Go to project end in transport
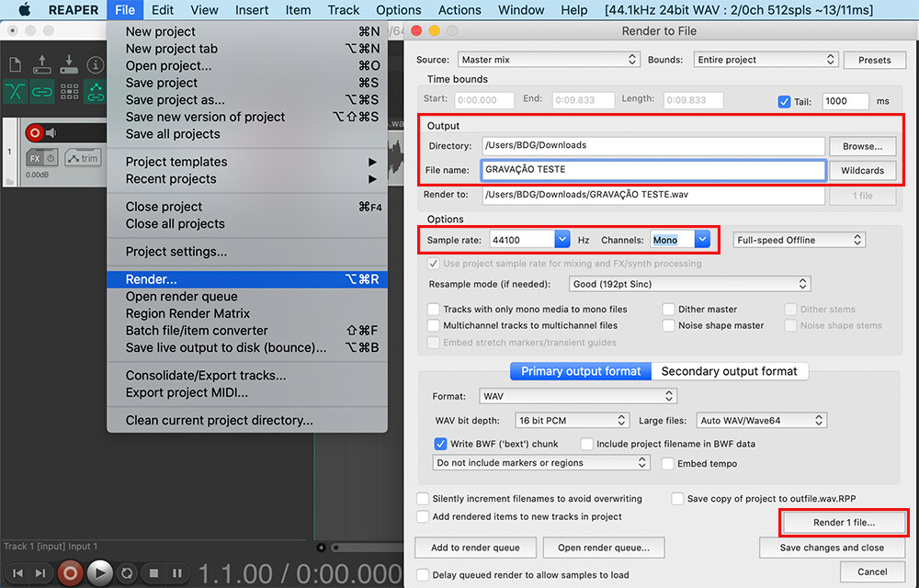Screen dimensions: 919x588 click(x=40, y=572)
